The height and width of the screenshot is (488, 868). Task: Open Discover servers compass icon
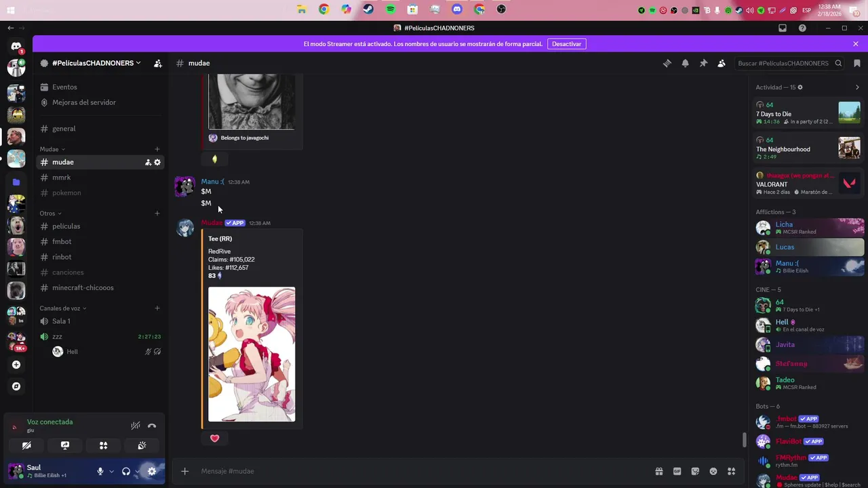coord(16,386)
